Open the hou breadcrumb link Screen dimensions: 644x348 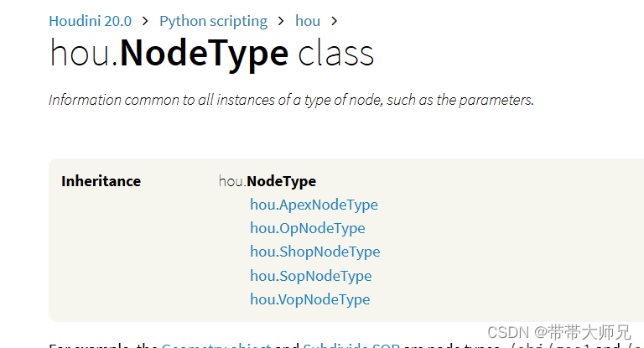click(x=308, y=21)
